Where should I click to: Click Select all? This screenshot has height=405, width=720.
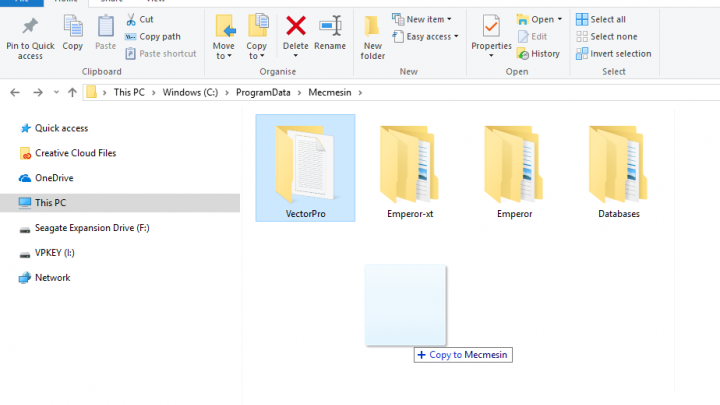[601, 19]
